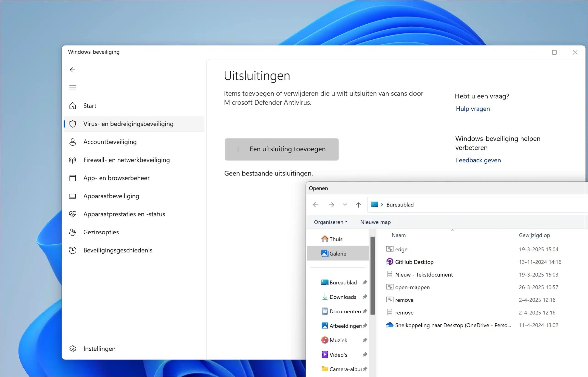Open Accountbeveiliging section

tap(134, 142)
